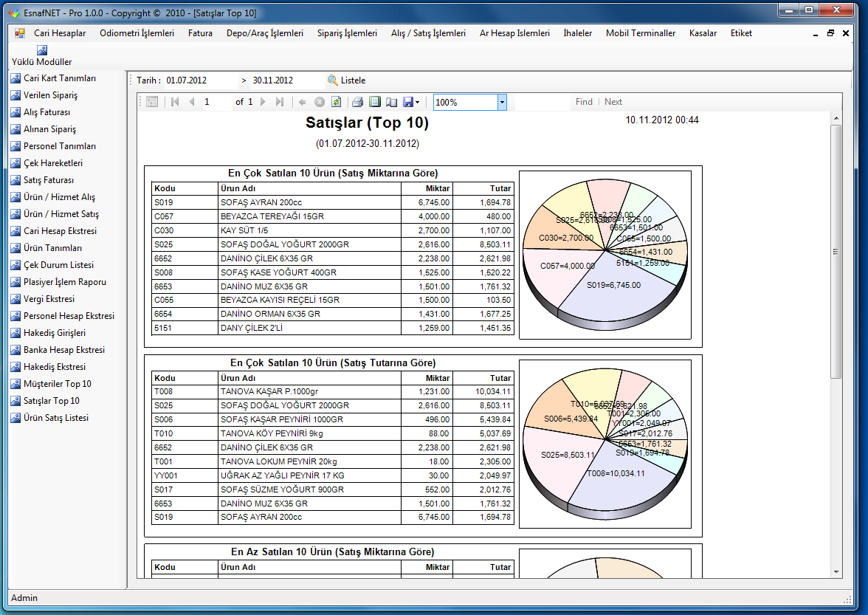Open the 100% zoom level dropdown
Viewport: 868px width, 615px height.
[x=502, y=103]
